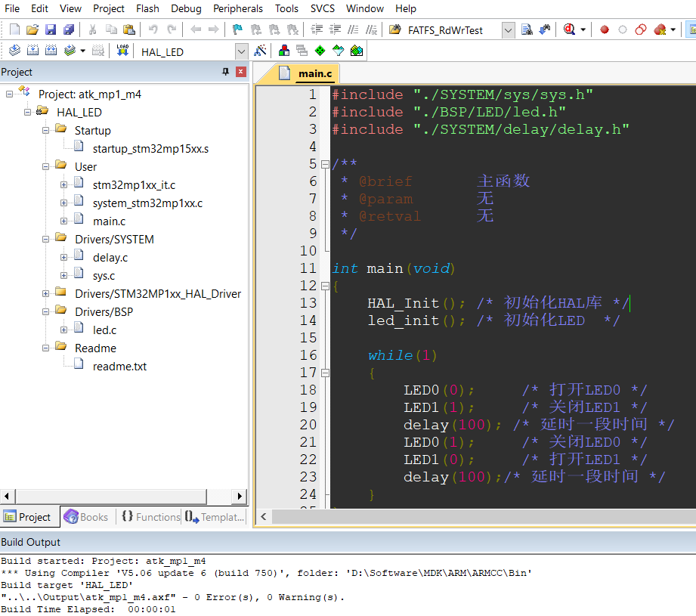Click the Build target icon
Viewport: 696px width, 616px height.
[x=32, y=51]
